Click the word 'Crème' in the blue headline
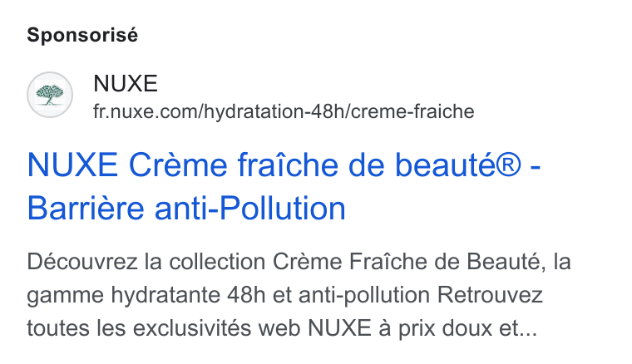This screenshot has height=364, width=632. (178, 165)
